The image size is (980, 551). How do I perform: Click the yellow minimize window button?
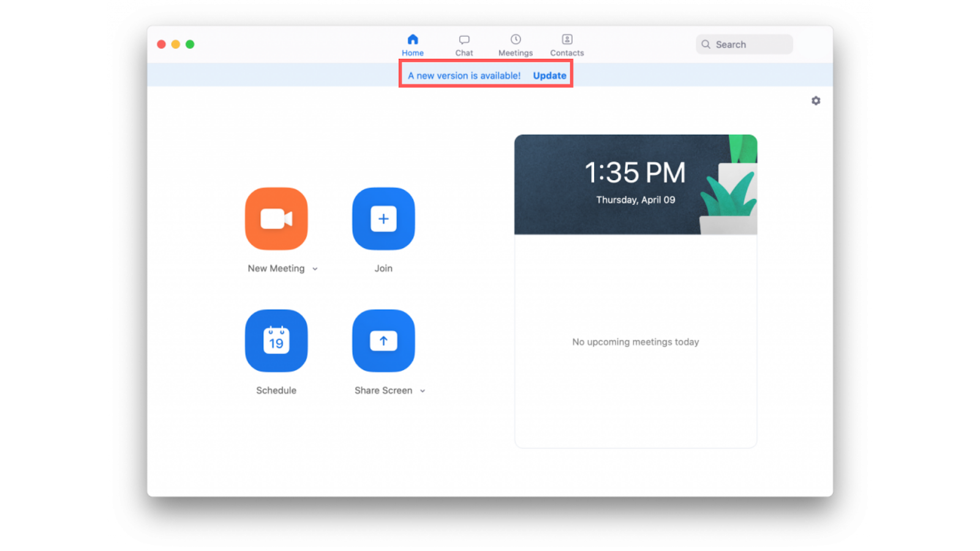[176, 44]
